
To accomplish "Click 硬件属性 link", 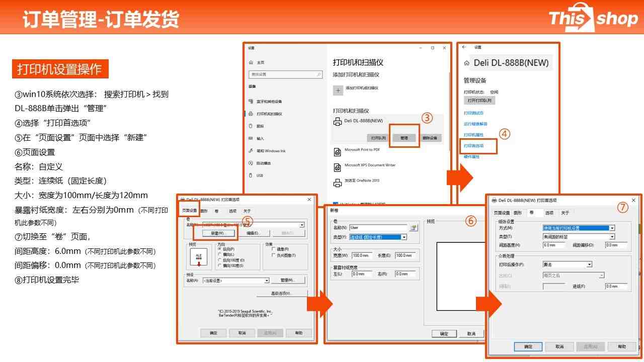I will [x=471, y=157].
